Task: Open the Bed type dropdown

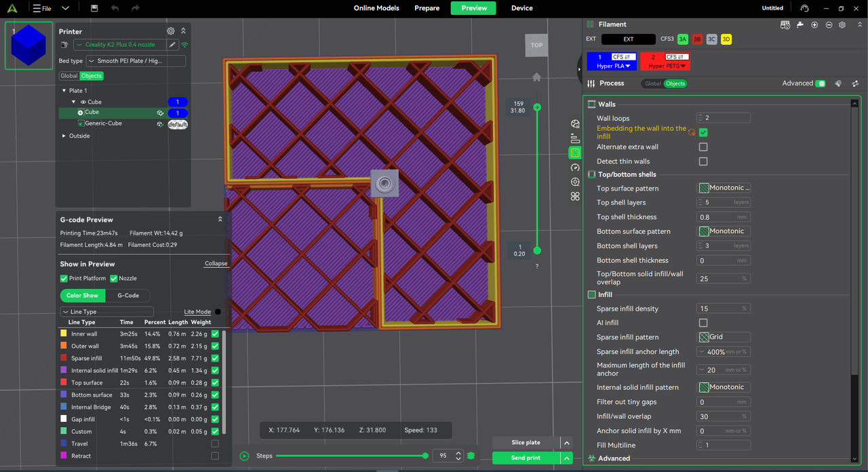Action: tap(136, 61)
